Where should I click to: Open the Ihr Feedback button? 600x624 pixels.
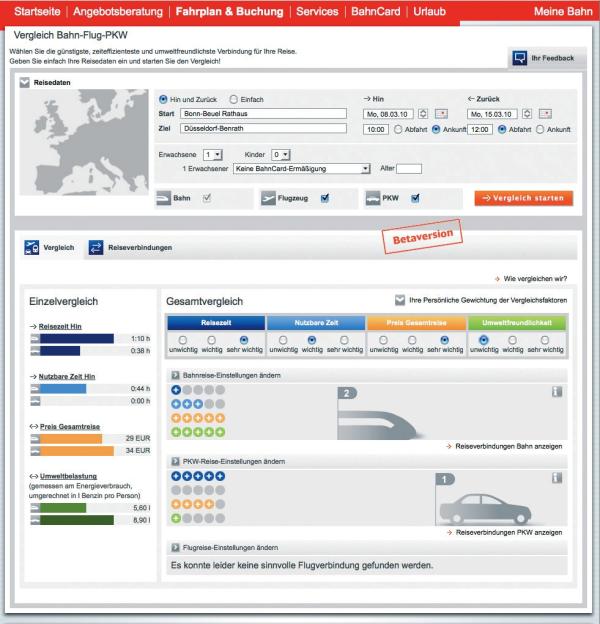pos(547,58)
